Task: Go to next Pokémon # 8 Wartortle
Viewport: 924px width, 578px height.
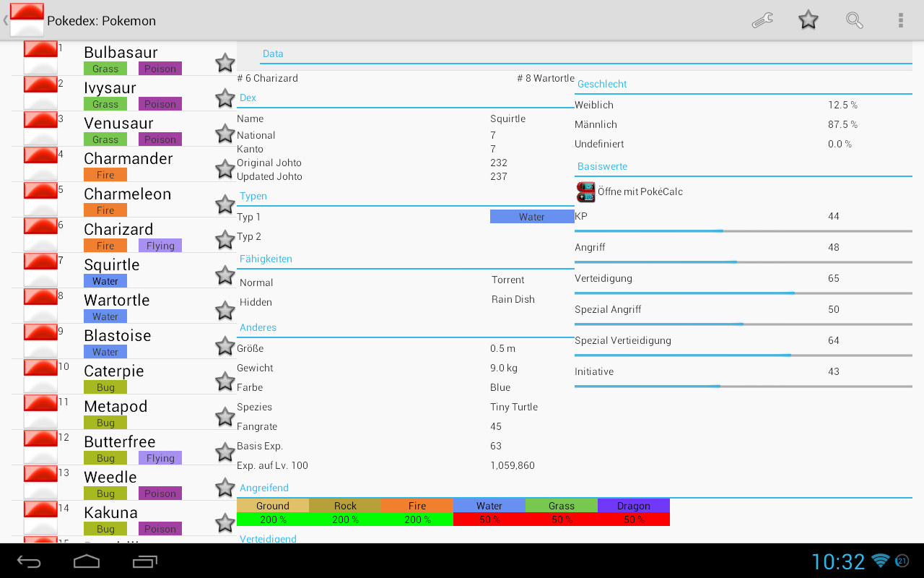Action: coord(546,78)
